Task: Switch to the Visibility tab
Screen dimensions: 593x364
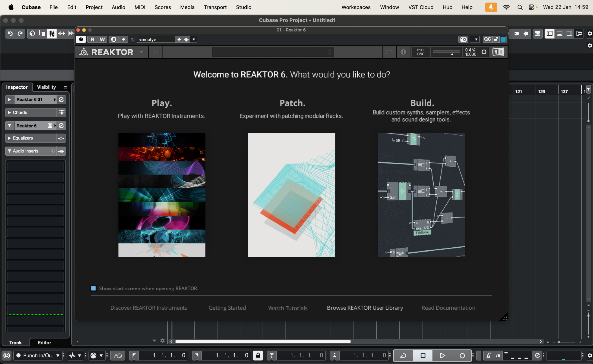Action: 46,87
